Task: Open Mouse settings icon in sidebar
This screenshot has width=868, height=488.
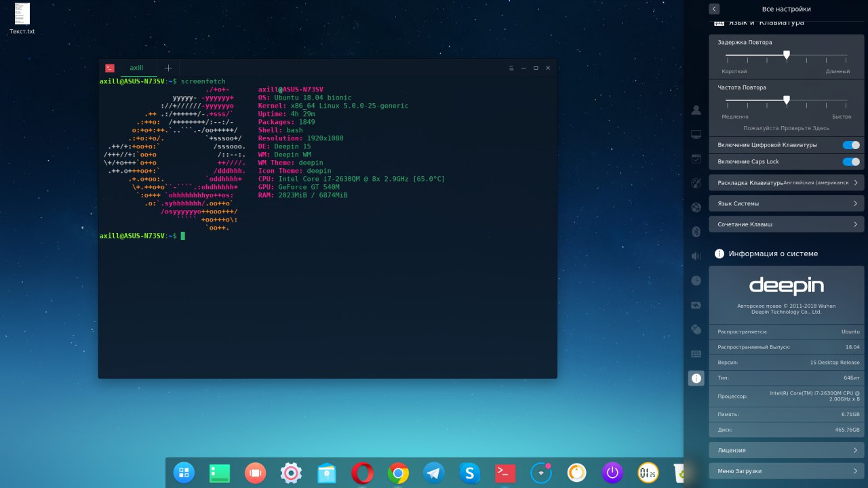Action: pos(696,329)
